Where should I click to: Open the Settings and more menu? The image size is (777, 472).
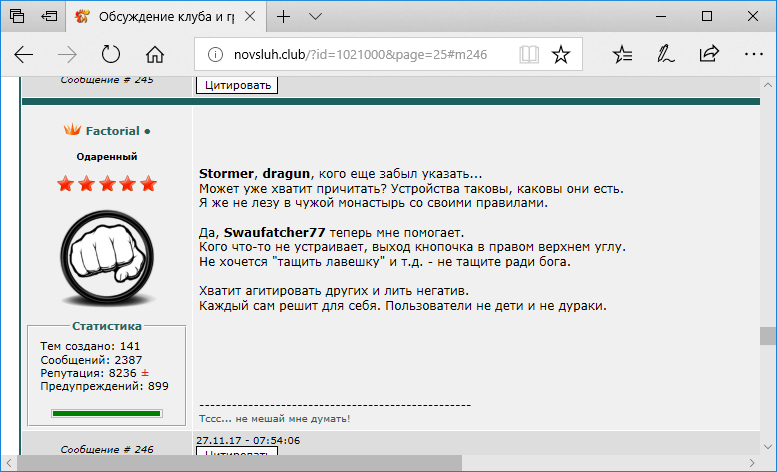tap(753, 54)
